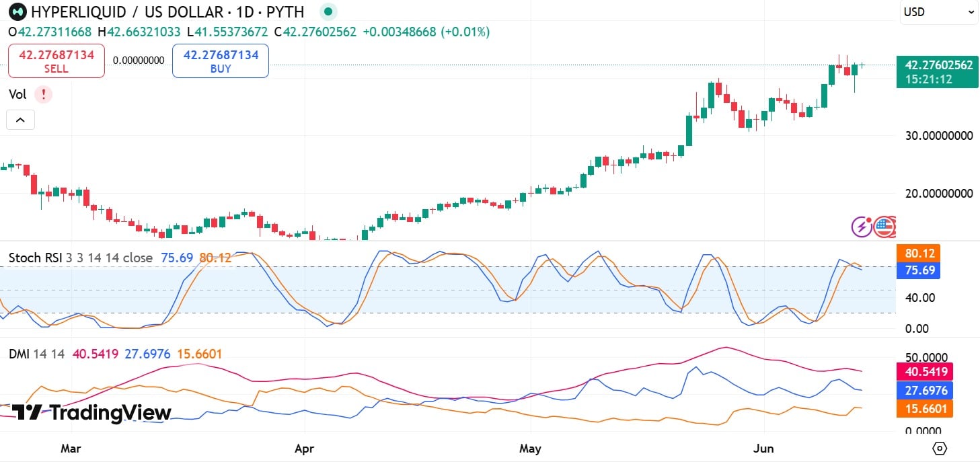
Task: Click the green market status dot
Action: coord(328,11)
